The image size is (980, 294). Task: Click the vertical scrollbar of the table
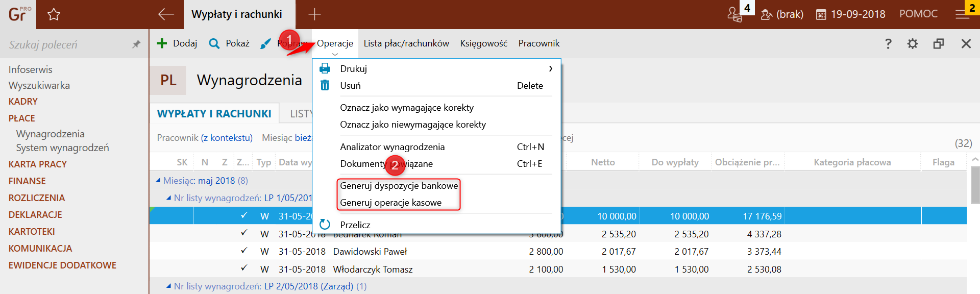tap(974, 185)
